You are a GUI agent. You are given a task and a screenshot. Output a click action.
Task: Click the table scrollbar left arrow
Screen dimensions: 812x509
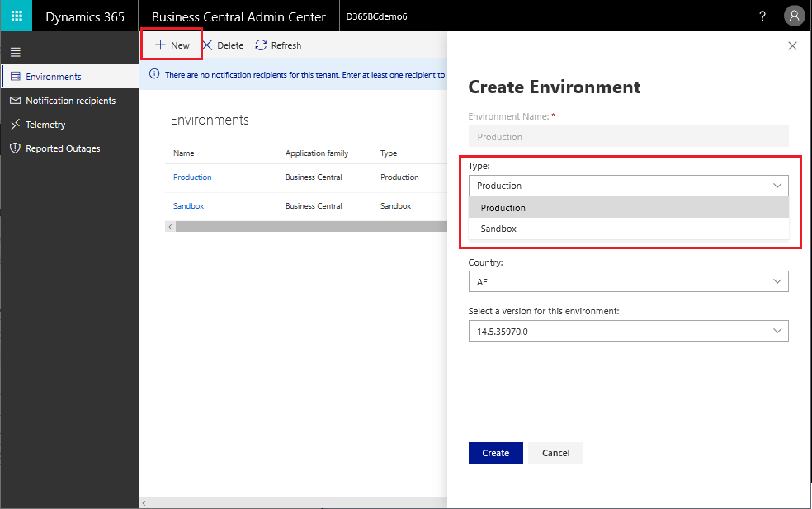click(x=170, y=226)
